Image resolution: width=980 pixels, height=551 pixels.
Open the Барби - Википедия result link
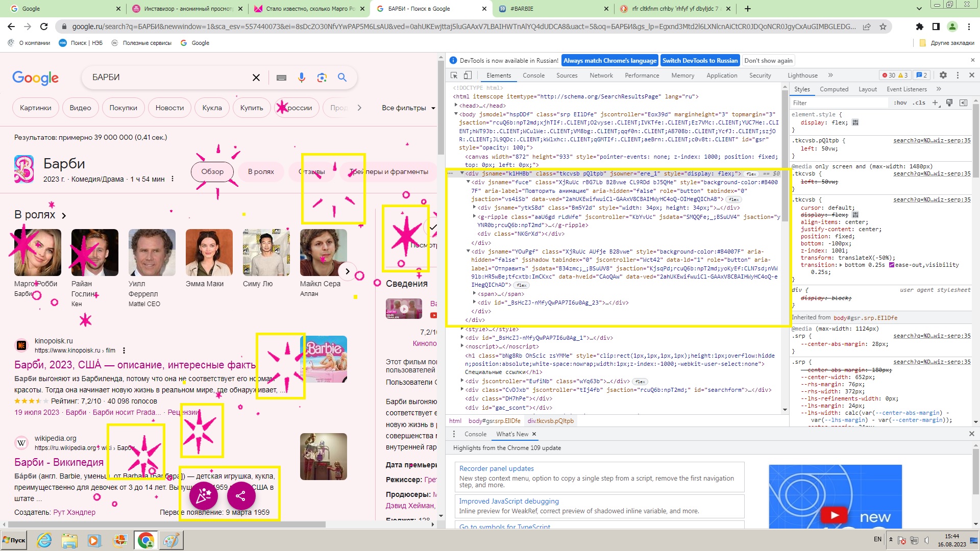click(59, 462)
